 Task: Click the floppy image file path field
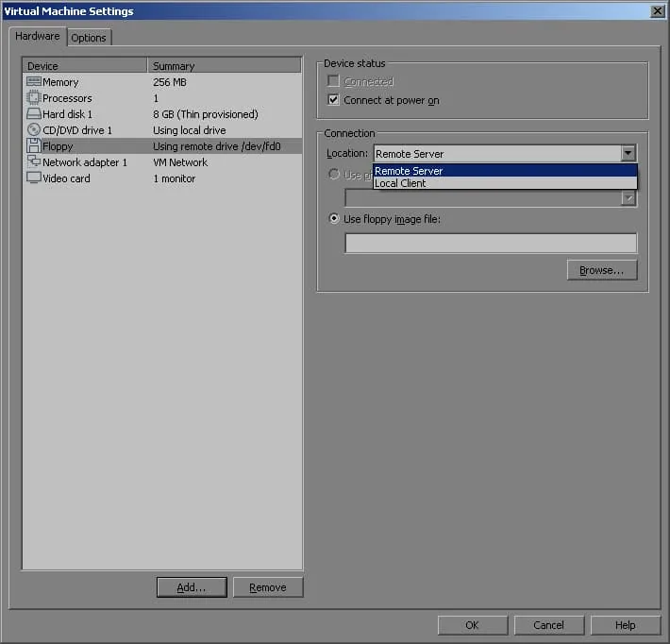tap(491, 244)
